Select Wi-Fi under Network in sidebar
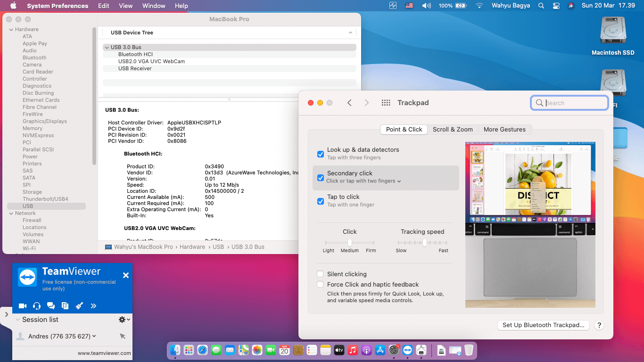 point(29,248)
